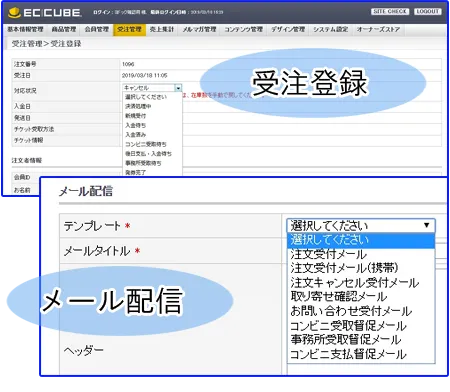Go to the デザイン管理 menu tab
450x392 pixels.
pyautogui.click(x=288, y=29)
